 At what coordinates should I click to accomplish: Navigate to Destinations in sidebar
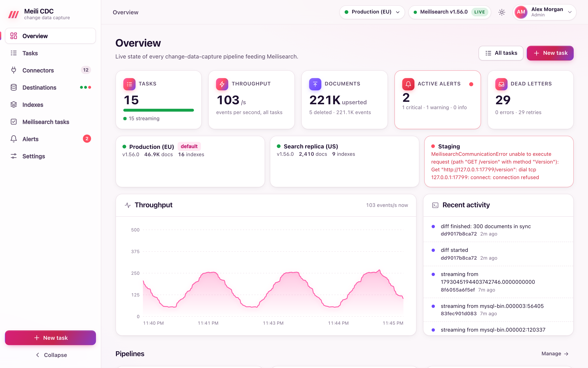(x=51, y=87)
